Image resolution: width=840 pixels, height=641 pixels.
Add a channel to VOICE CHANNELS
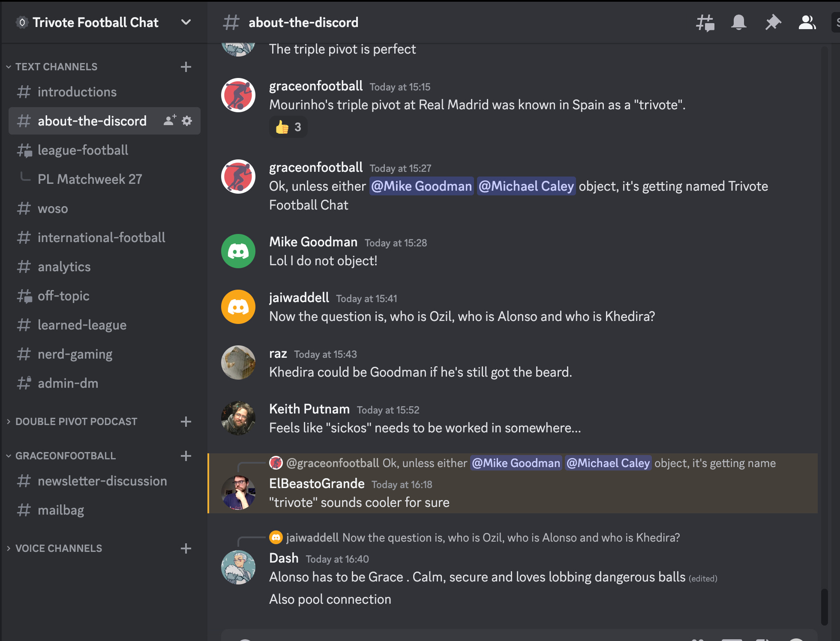(186, 548)
